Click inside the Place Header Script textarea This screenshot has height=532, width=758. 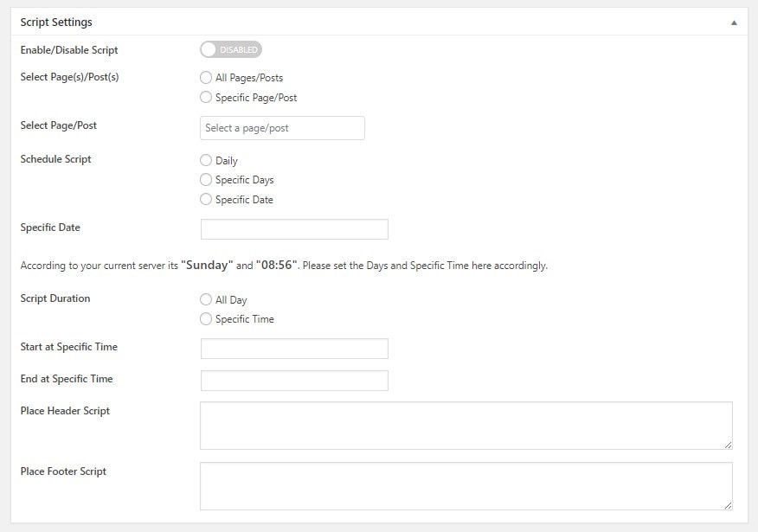(466, 426)
